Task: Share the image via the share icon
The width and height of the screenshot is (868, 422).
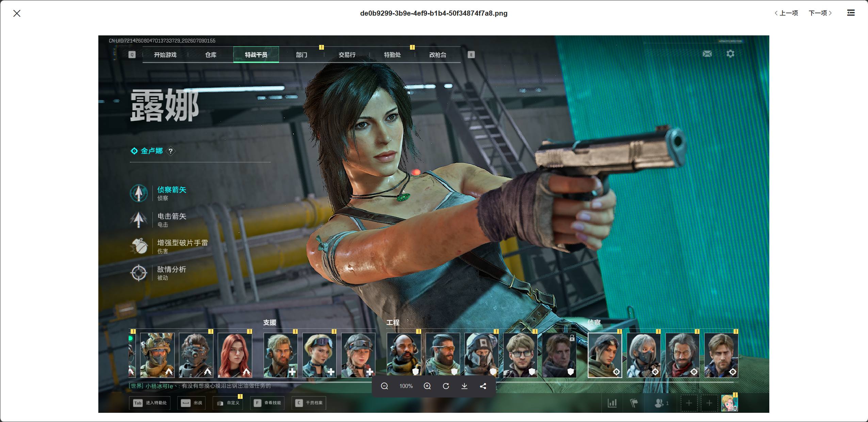Action: click(x=483, y=386)
